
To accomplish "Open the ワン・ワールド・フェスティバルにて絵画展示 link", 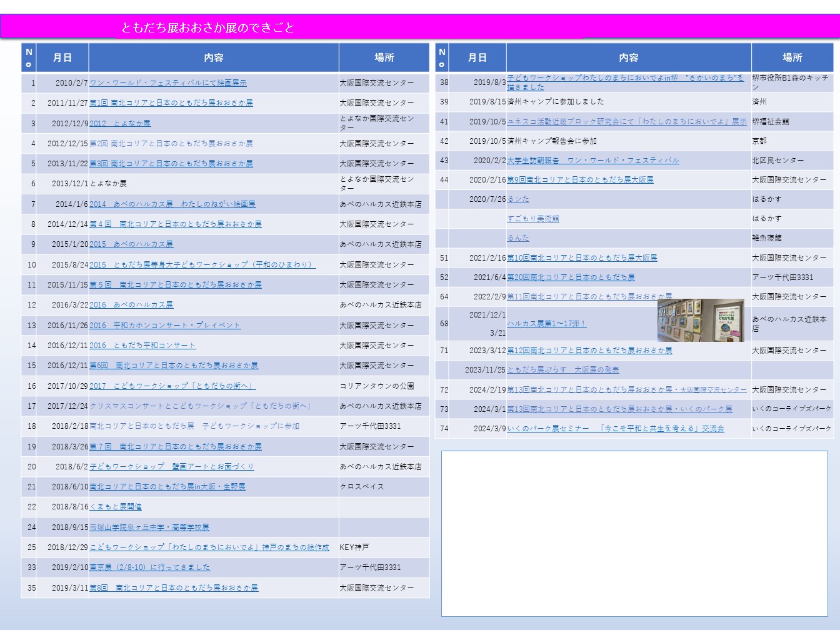I will pyautogui.click(x=167, y=83).
